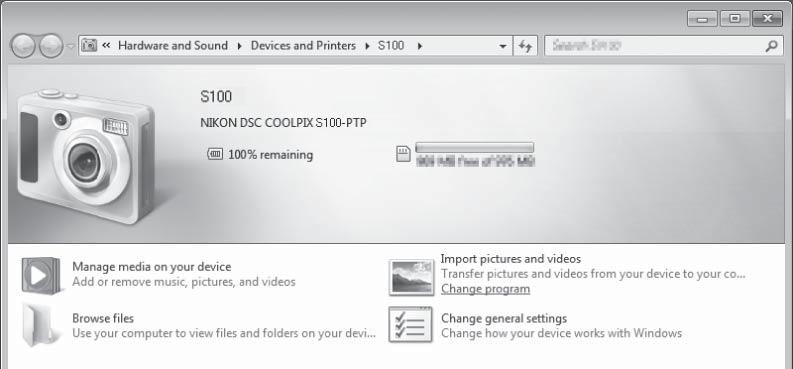Viewport: 793px width, 369px height.
Task: Click NIKON DSC COOLPIX S100-PTP text
Action: (x=283, y=123)
